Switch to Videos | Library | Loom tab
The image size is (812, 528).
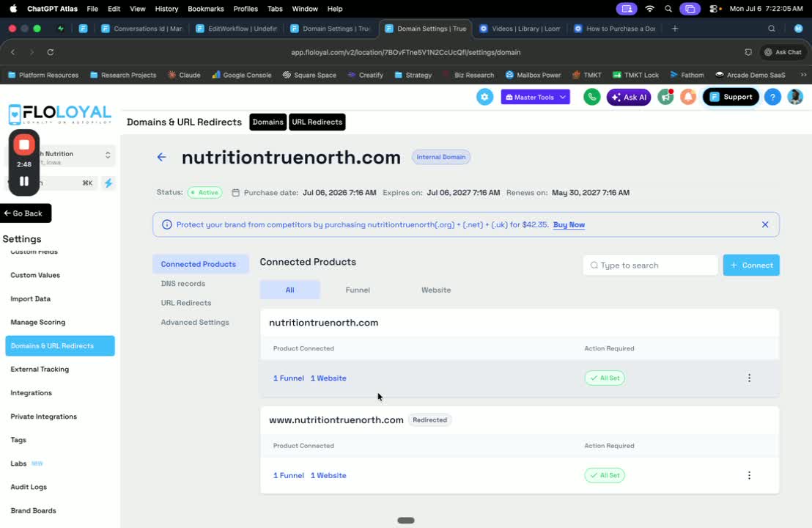[520, 29]
